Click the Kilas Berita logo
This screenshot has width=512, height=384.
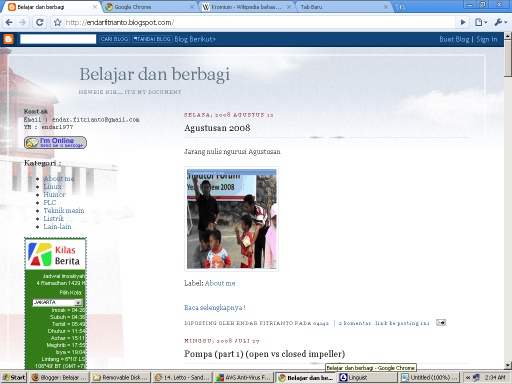(x=55, y=254)
